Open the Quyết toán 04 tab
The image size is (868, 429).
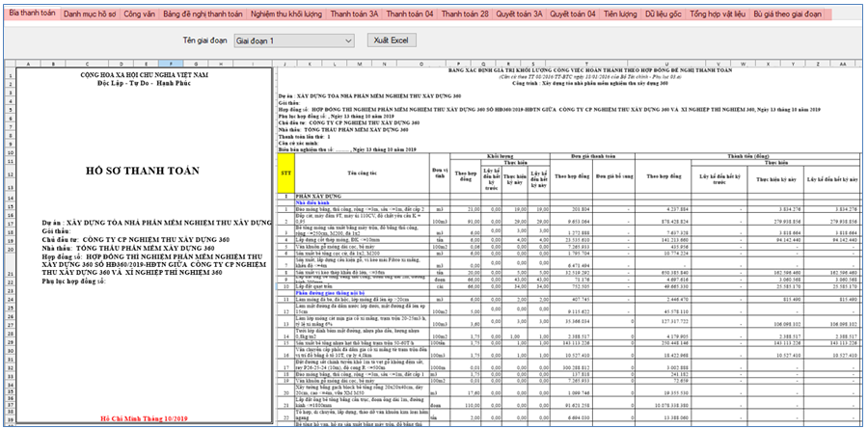pos(572,14)
